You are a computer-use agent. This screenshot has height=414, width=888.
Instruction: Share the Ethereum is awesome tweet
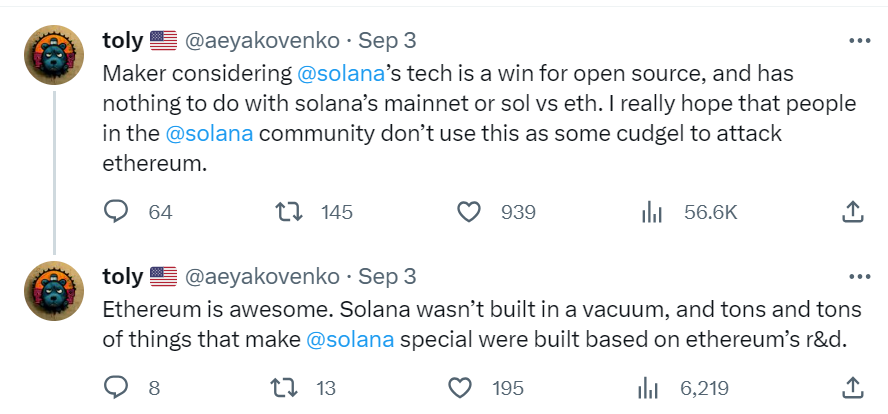pos(852,387)
